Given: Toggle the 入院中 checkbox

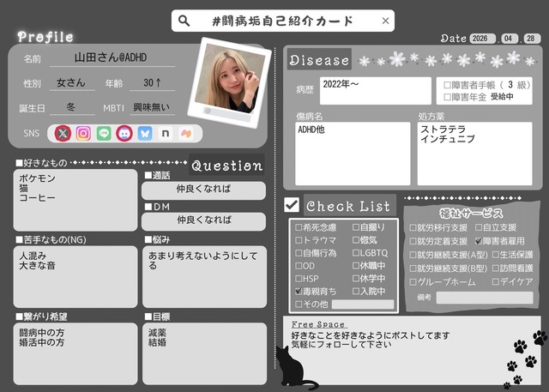Looking at the screenshot, I should click(x=356, y=291).
